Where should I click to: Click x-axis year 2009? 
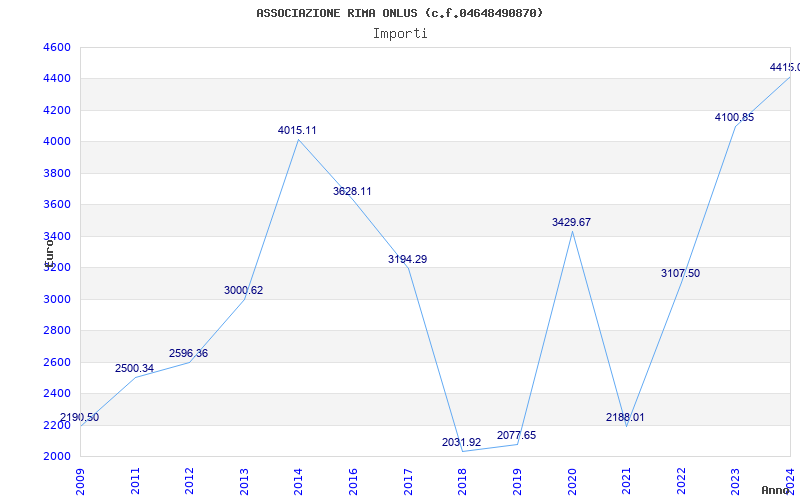point(81,482)
